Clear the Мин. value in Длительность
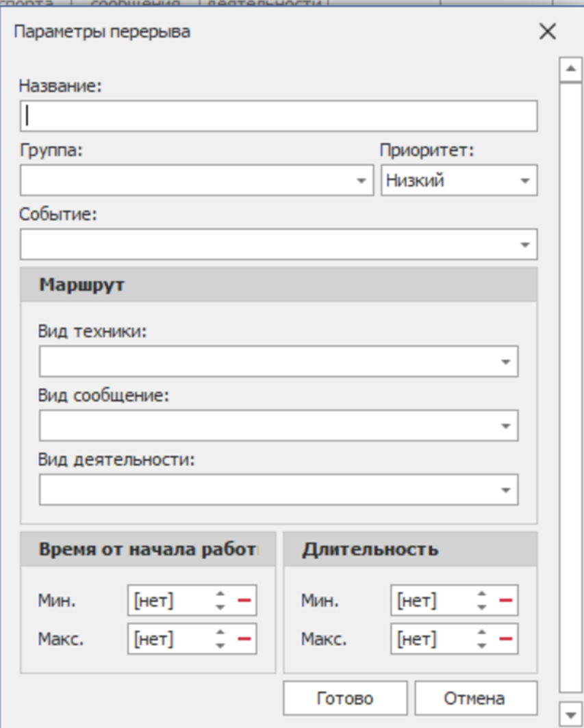 coord(506,601)
